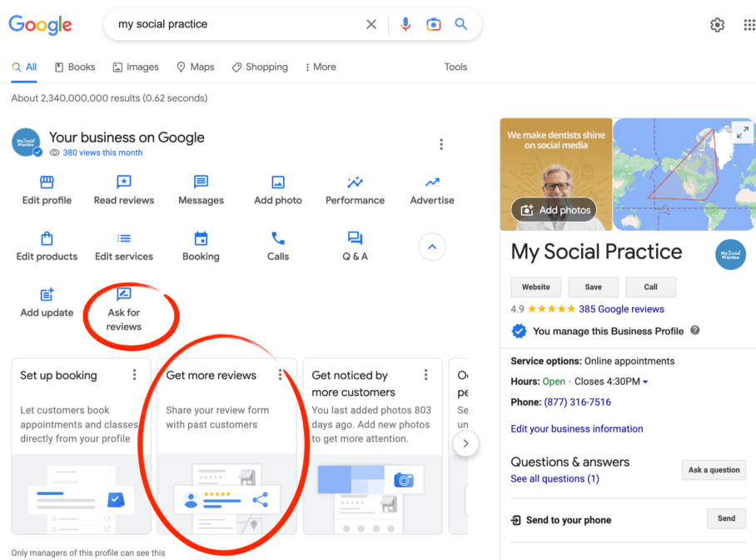Click phone number (877) 316-7516
This screenshot has width=756, height=560.
(x=577, y=402)
